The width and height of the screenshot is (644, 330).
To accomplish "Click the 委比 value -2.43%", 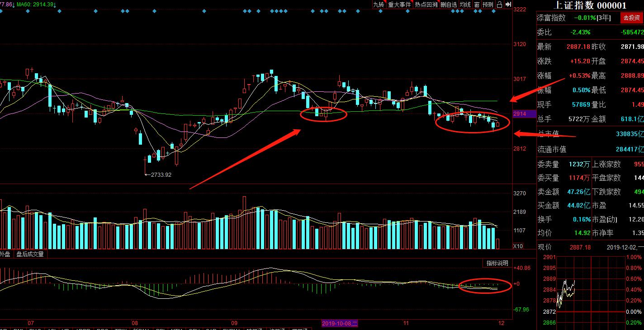I will coord(580,33).
